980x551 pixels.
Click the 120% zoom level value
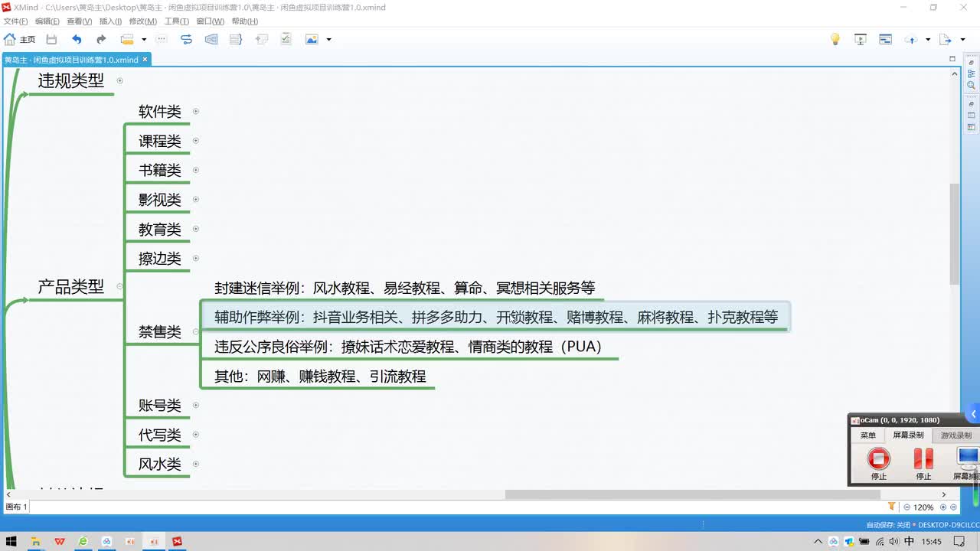(924, 507)
